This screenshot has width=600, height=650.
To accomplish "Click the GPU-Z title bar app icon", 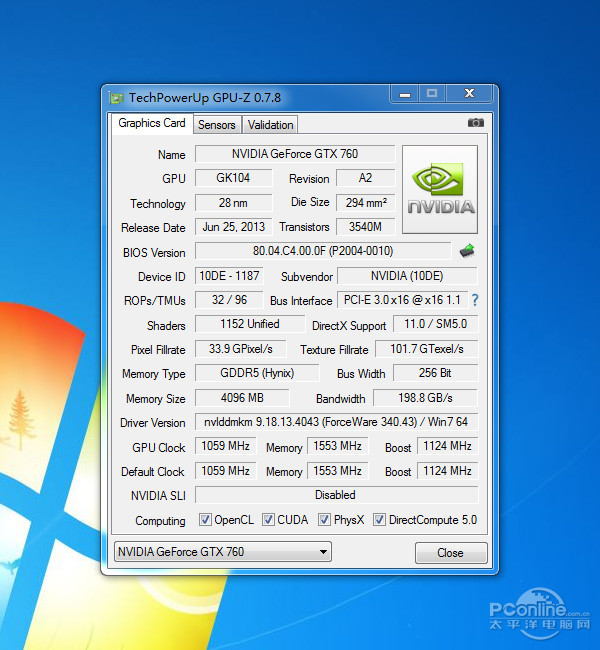I will pos(116,98).
